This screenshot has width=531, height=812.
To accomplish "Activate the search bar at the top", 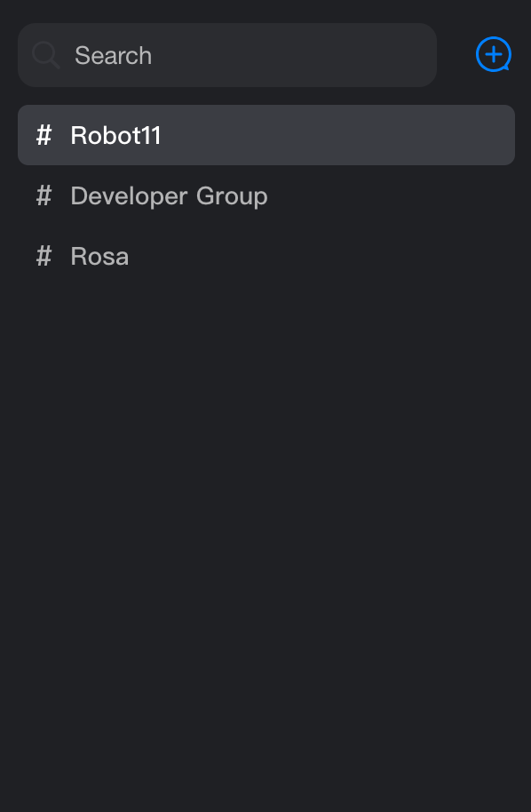I will tap(227, 55).
